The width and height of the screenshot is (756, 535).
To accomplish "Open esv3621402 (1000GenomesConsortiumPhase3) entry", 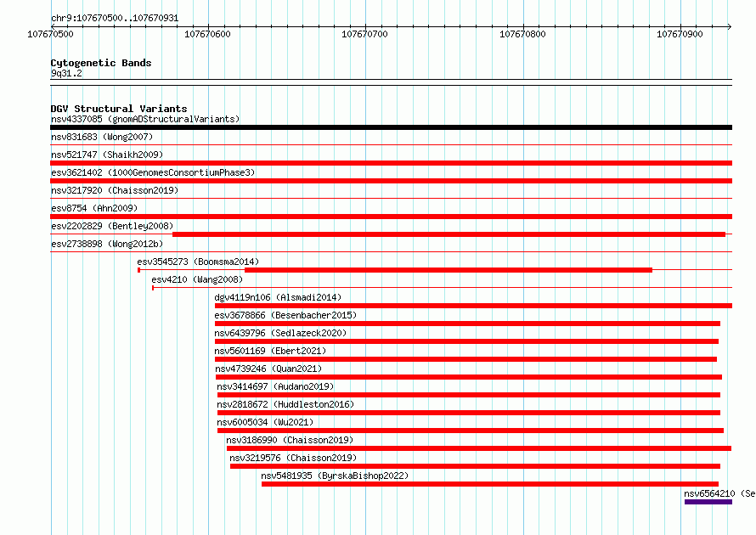I will click(153, 172).
